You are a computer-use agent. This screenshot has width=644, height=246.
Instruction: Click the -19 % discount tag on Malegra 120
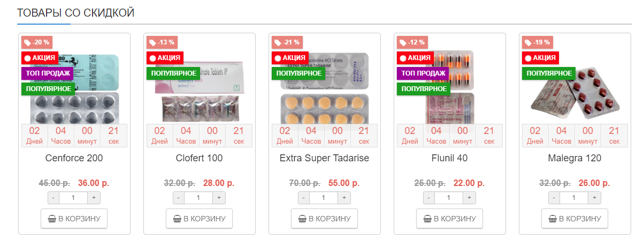tap(537, 42)
